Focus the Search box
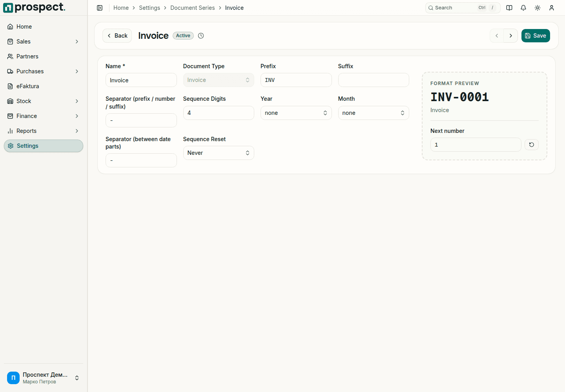 [x=463, y=8]
